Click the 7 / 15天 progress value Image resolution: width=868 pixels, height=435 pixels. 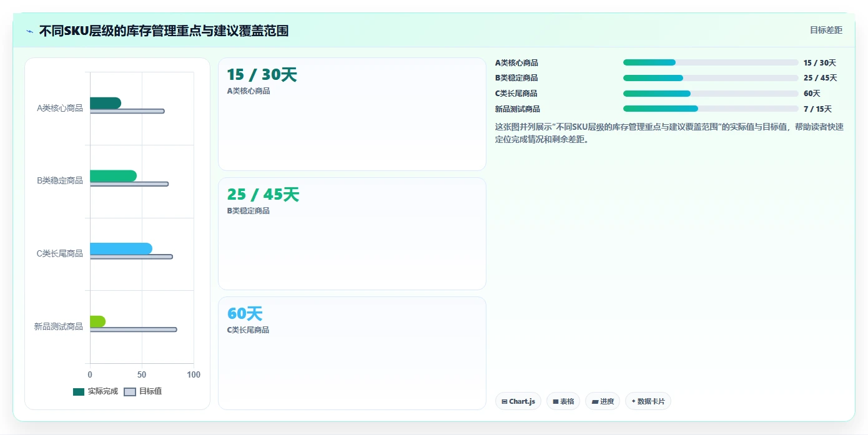coord(818,109)
